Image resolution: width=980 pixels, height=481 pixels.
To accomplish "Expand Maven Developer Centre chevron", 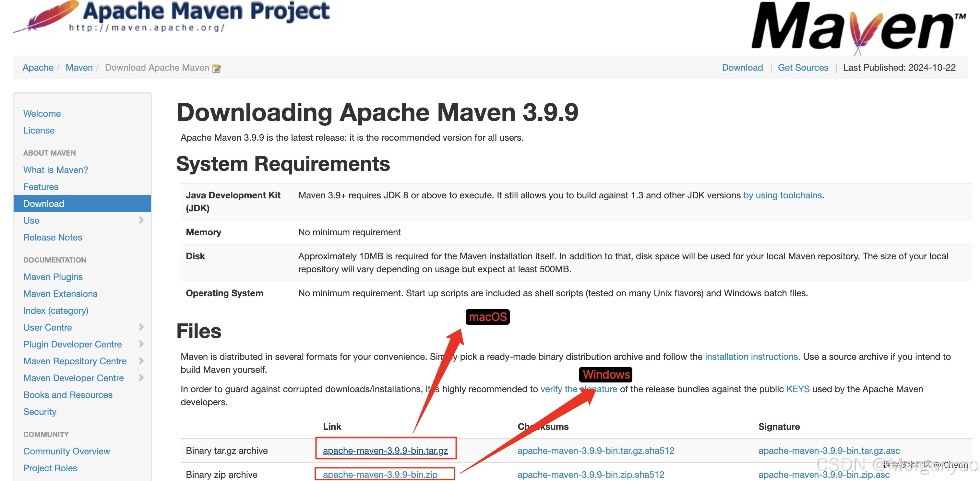I will 141,378.
